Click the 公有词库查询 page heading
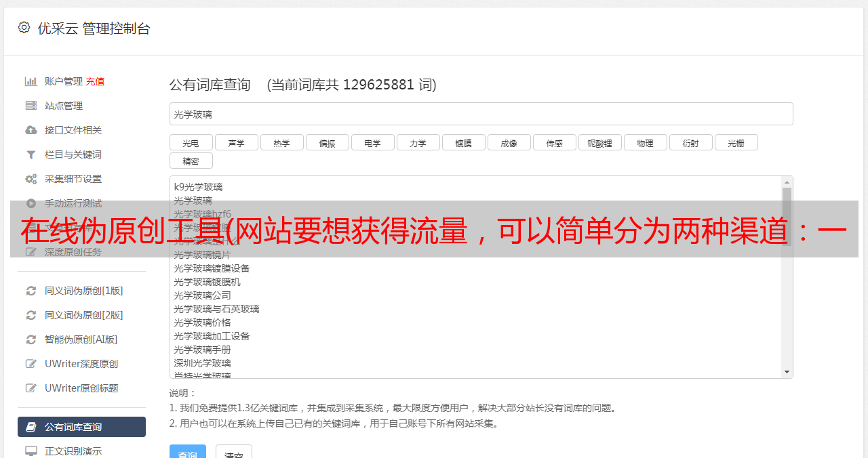 coord(210,85)
